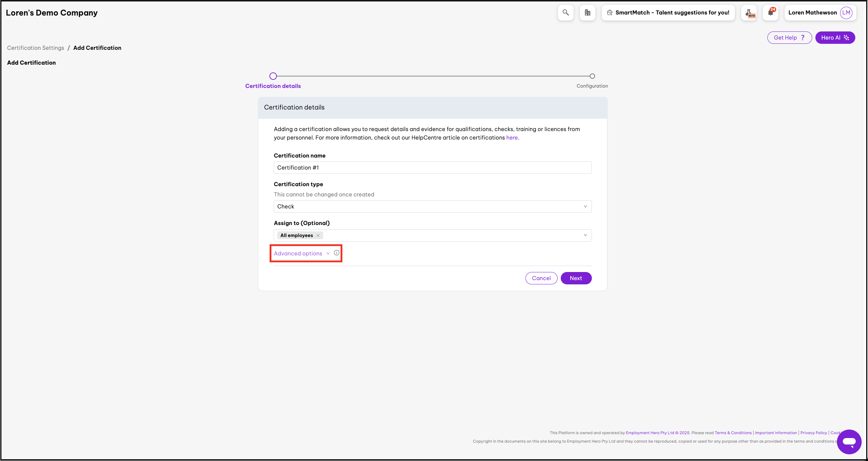The image size is (868, 461).
Task: Open the chat support bubble
Action: pos(849,442)
